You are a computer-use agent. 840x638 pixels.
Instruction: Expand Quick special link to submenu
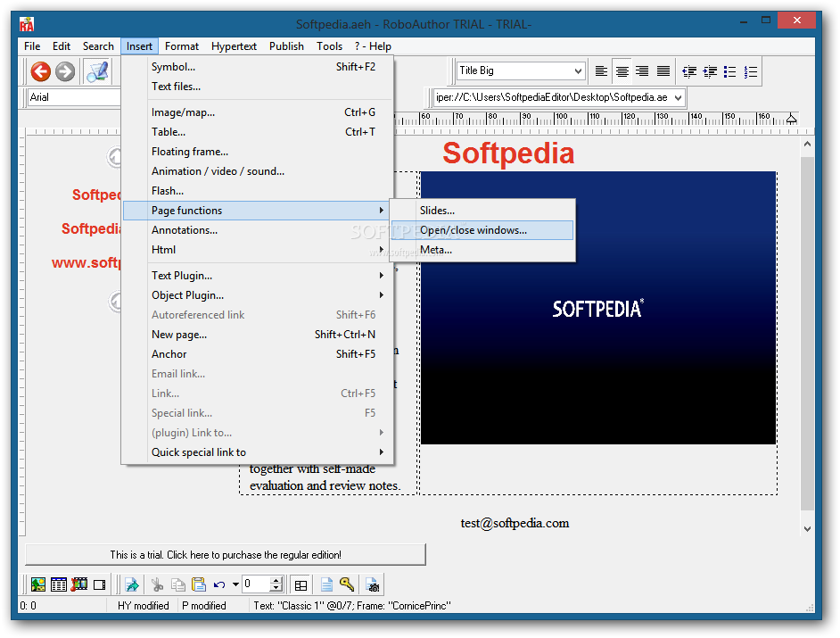coord(259,452)
